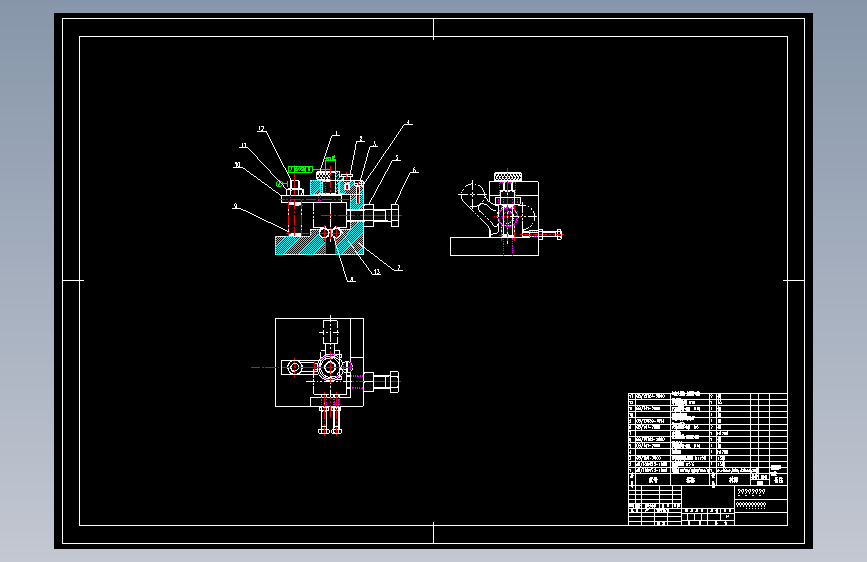Select the dashed slot at the top view's upper edge

330,333
